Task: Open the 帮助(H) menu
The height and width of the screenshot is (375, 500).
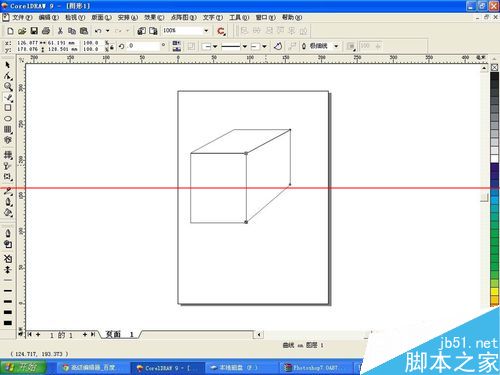Action: [x=292, y=17]
